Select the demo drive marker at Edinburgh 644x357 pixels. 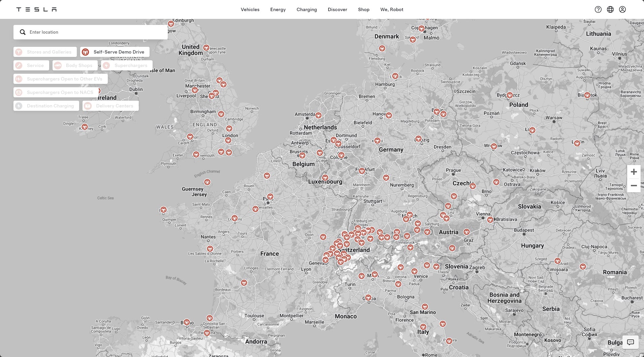coord(171,24)
